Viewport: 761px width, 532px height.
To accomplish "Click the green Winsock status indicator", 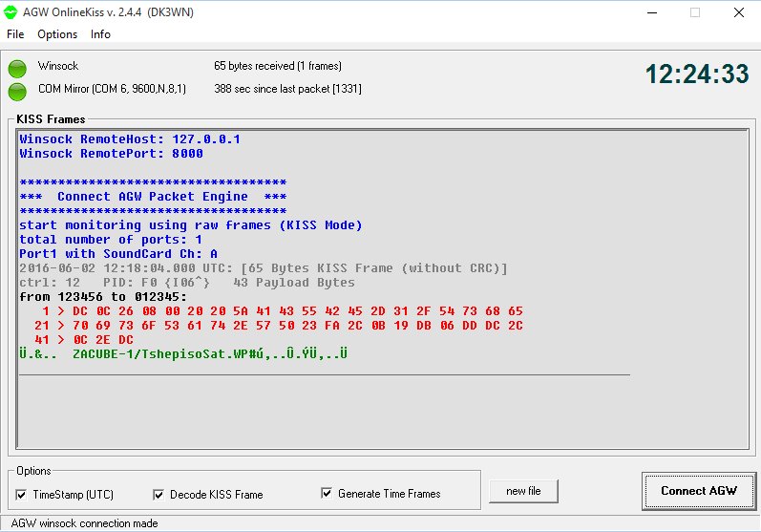I will pos(17,69).
